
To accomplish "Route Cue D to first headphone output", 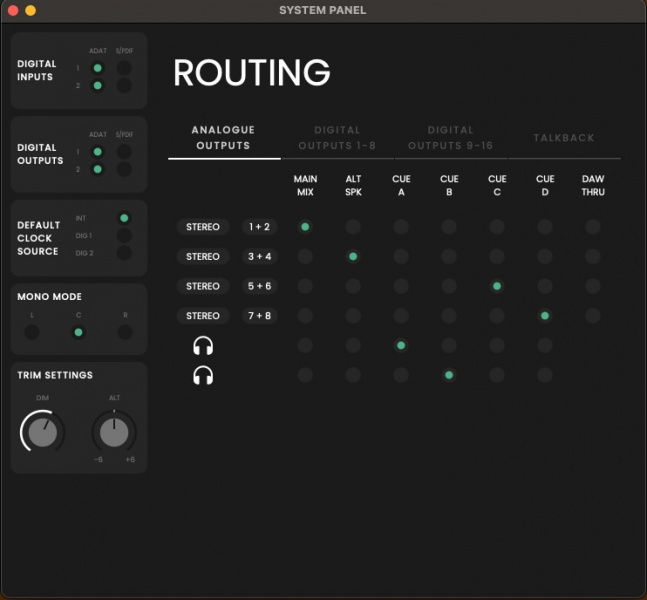I will pyautogui.click(x=545, y=345).
